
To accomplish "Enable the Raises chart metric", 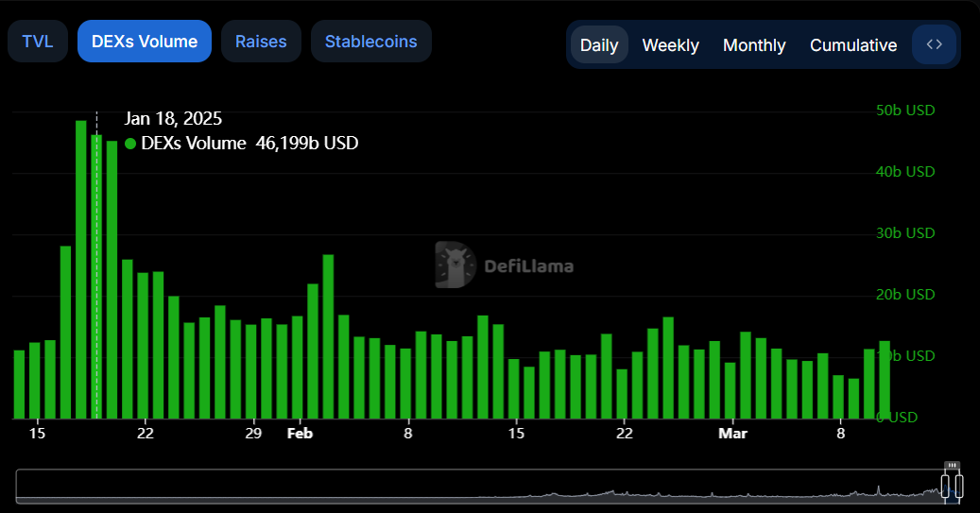I will pyautogui.click(x=261, y=42).
